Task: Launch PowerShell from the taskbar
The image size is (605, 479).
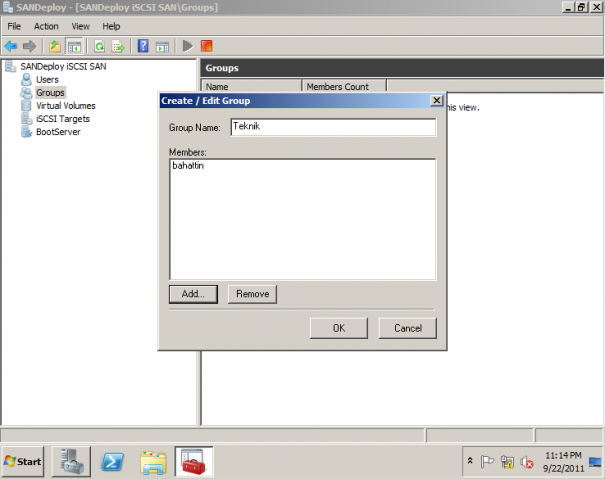Action: click(x=112, y=462)
